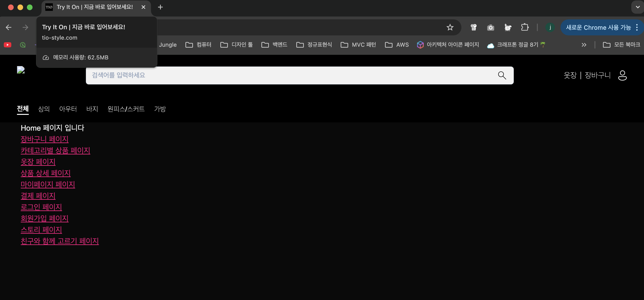Screen dimensions: 644x300
Task: Open a new browser tab with plus
Action: point(160,7)
